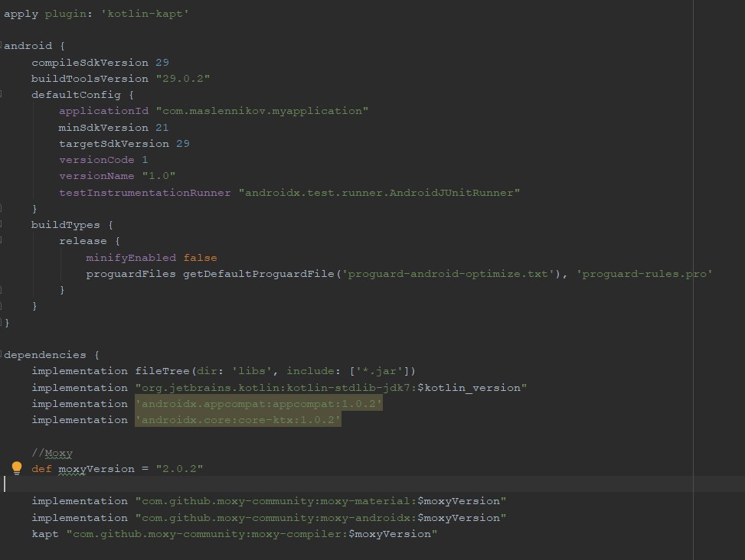This screenshot has width=745, height=560.
Task: Click the fileTree method call
Action: 162,371
